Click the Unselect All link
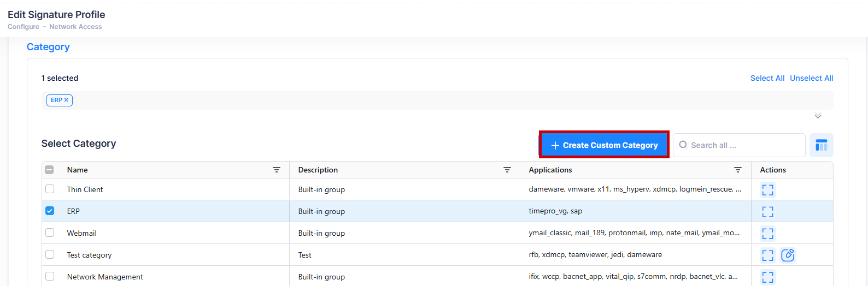The width and height of the screenshot is (868, 286). click(811, 78)
